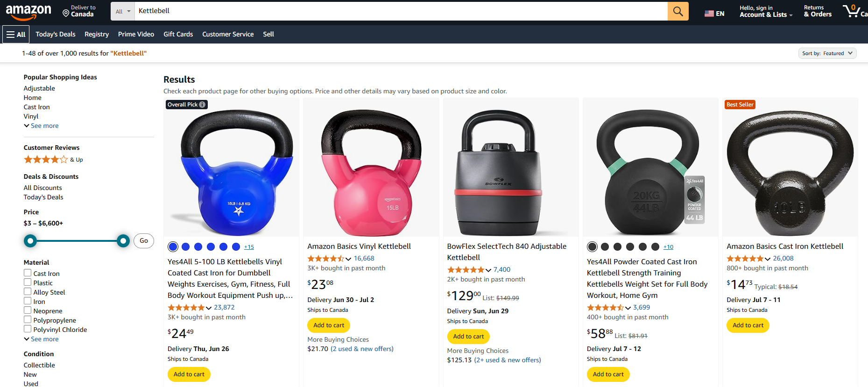The width and height of the screenshot is (868, 387).
Task: Select the blue swatch under Yes4All kettlebell
Action: coord(173,246)
